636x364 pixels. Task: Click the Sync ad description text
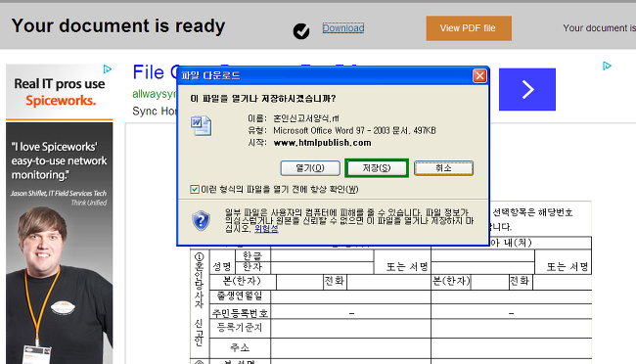(155, 111)
